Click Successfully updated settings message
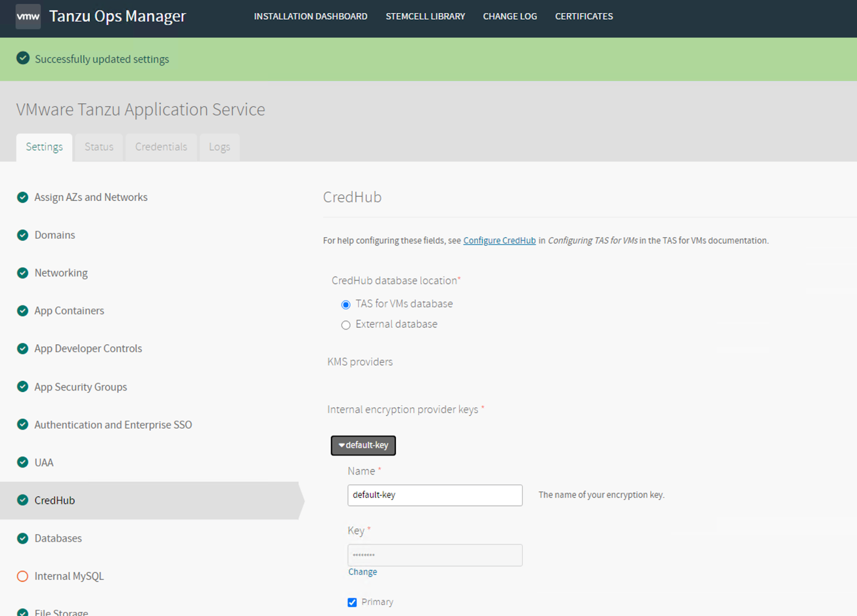857x616 pixels. click(102, 59)
